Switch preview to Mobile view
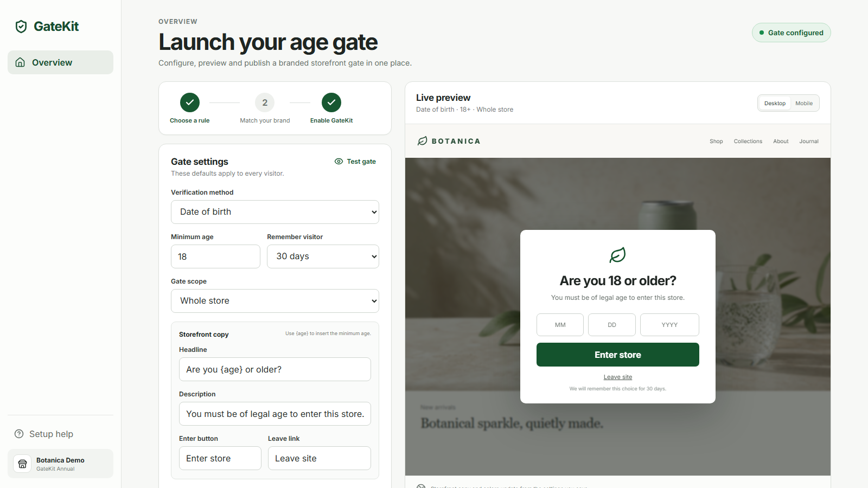Screen dimensions: 868x488 coord(804,103)
